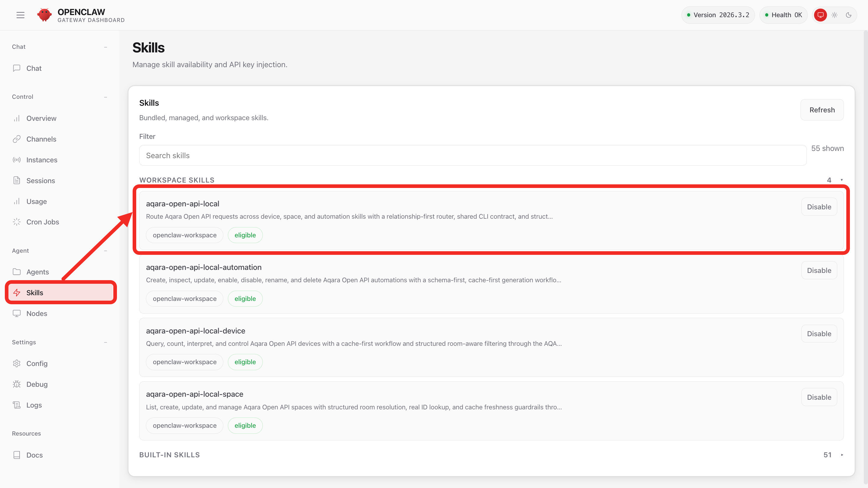Click the Overview bar chart icon
The image size is (868, 488).
[x=17, y=118]
